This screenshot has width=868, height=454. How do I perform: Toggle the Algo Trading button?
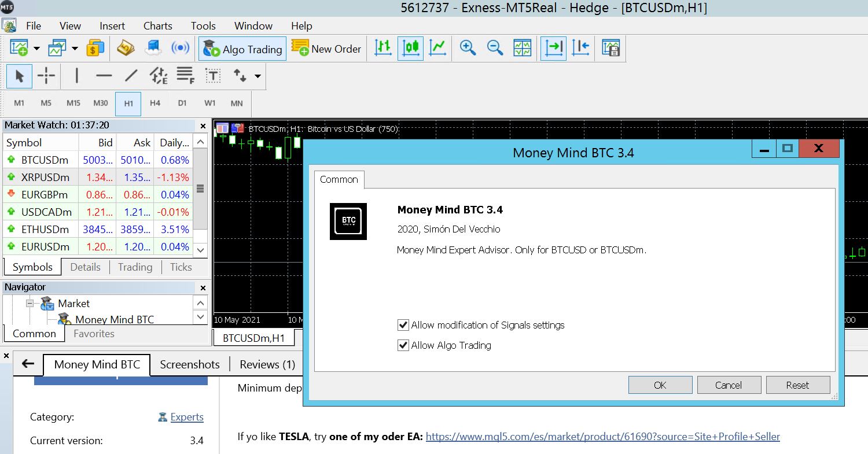pyautogui.click(x=242, y=49)
